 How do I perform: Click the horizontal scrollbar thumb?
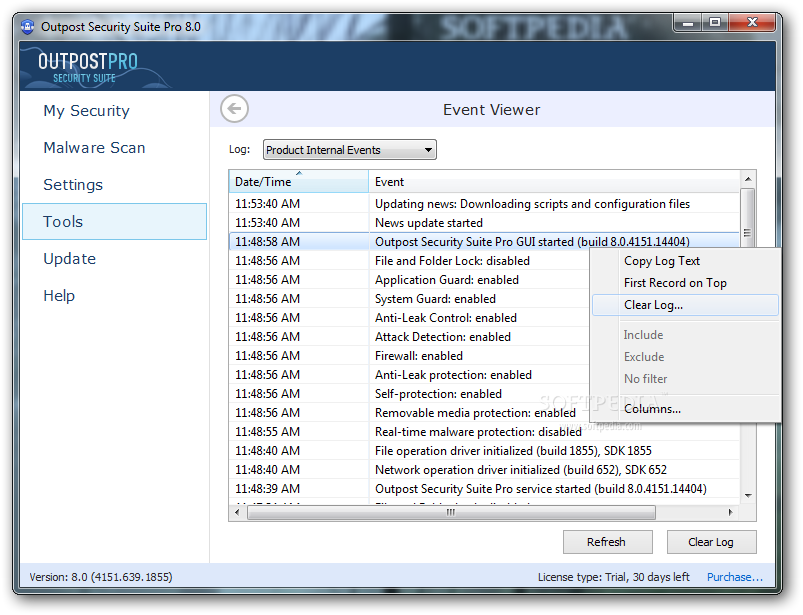pos(451,512)
